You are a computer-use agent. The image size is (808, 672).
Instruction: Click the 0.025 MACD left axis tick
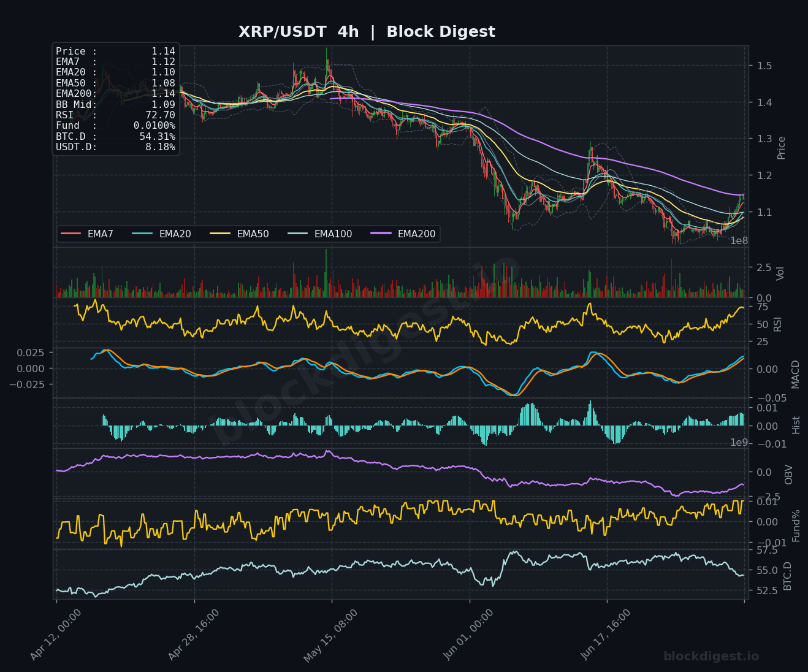click(31, 353)
